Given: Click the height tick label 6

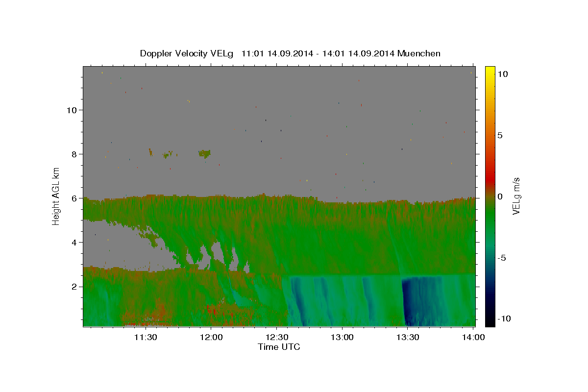Looking at the screenshot, I should click(x=75, y=198).
